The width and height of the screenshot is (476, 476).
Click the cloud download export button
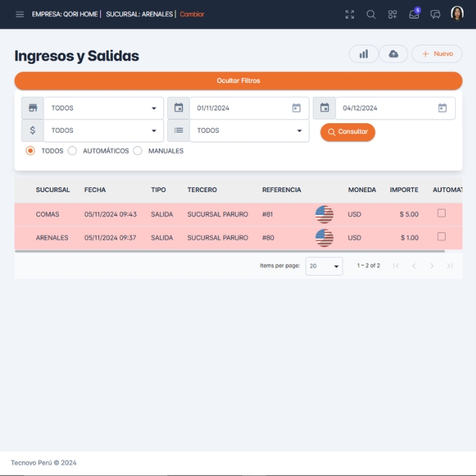(393, 54)
